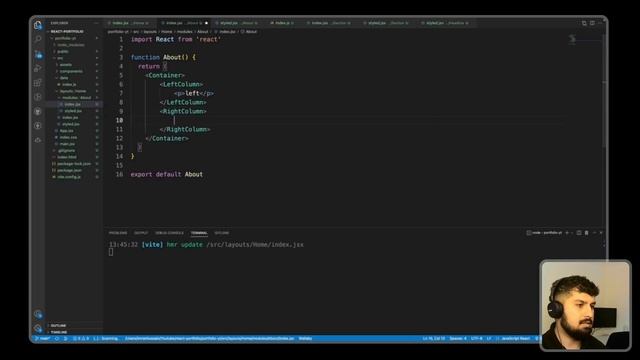Change language mode via JavaScript React
This screenshot has width=640, height=360.
(x=515, y=338)
